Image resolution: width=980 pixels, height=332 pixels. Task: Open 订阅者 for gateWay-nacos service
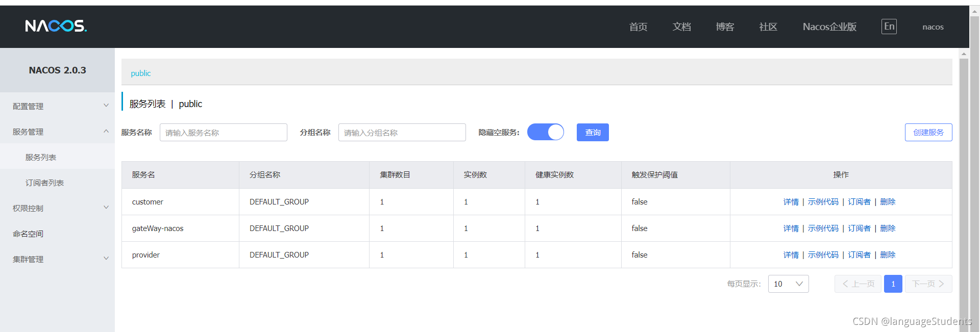(x=860, y=228)
